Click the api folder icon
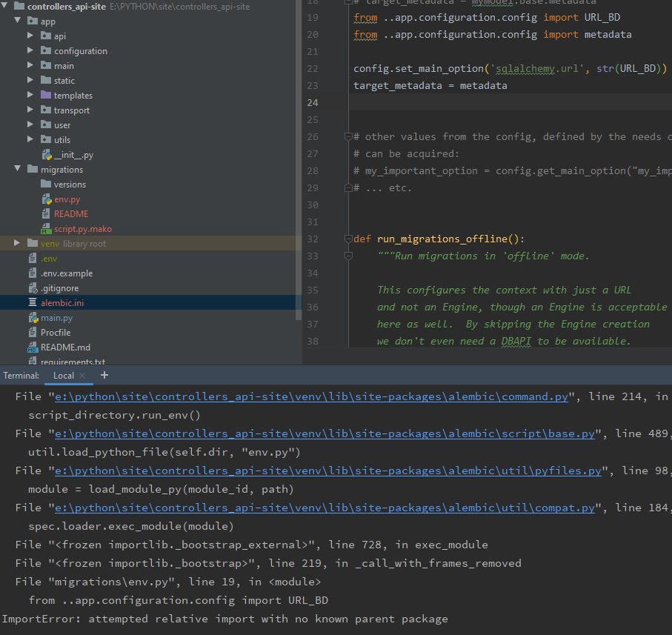672x635 pixels. tap(46, 36)
